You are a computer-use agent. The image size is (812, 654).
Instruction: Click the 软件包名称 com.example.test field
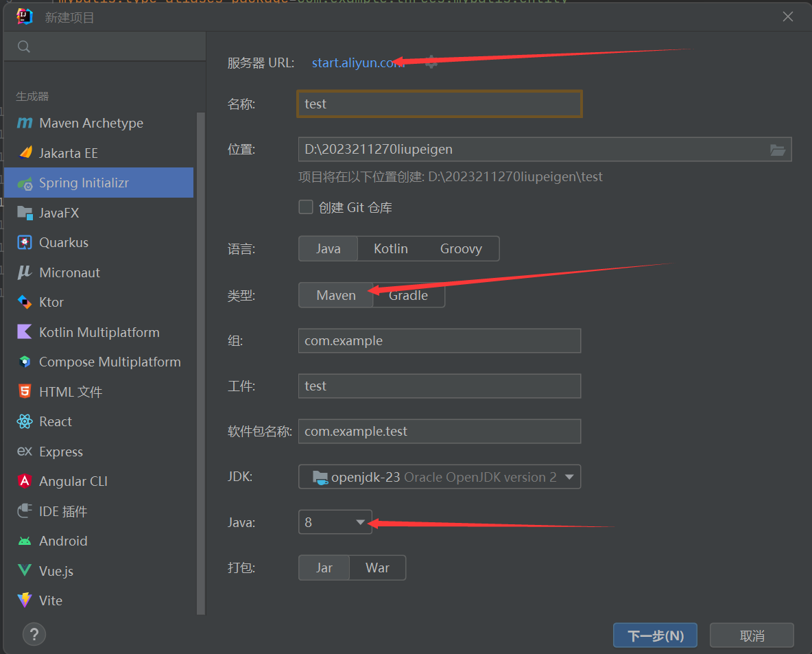[x=440, y=431]
